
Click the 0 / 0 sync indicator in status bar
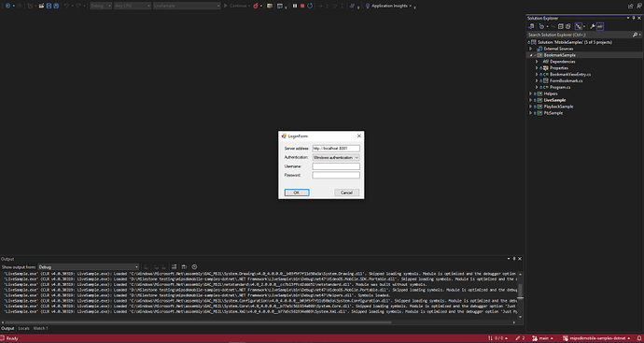coord(497,338)
